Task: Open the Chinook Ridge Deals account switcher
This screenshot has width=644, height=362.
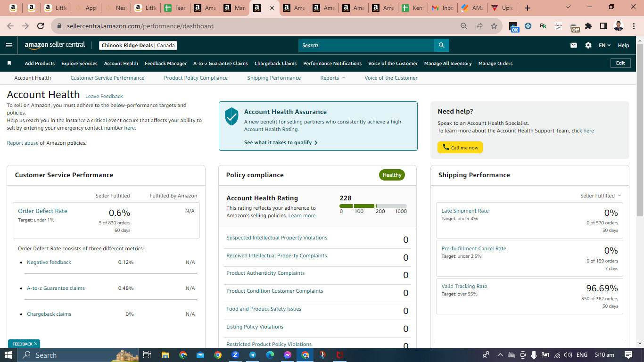Action: pos(139,45)
